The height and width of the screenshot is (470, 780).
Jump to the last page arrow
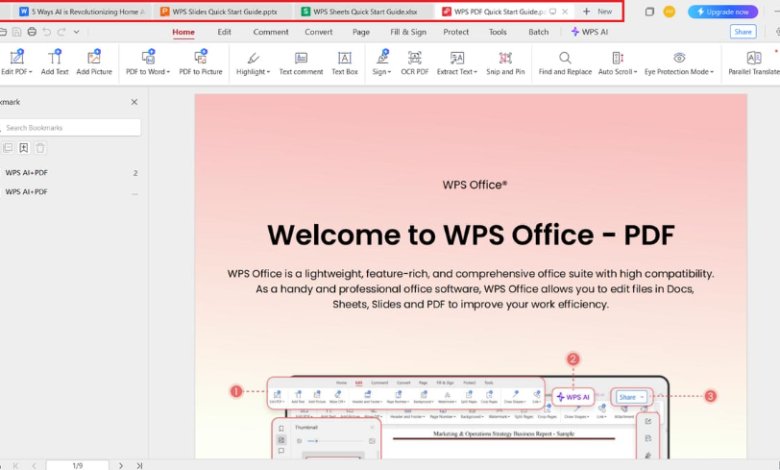tap(139, 466)
